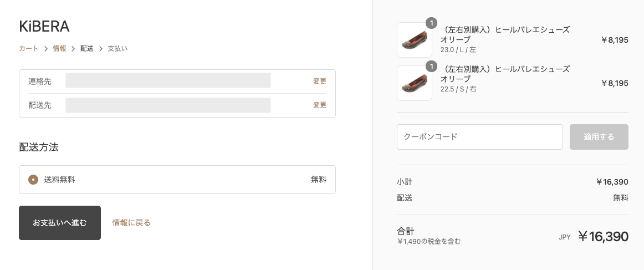Click the 送料無料 shipping option row

[x=177, y=180]
